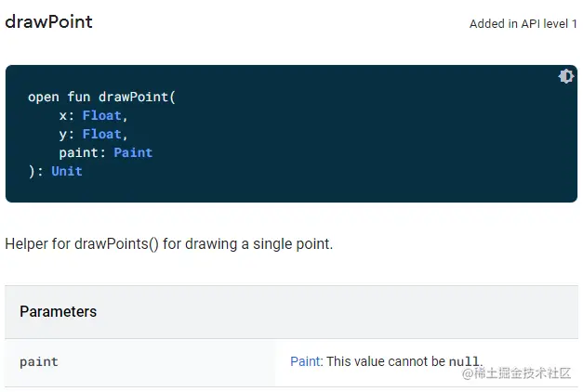Click the Parameters table header
This screenshot has height=392, width=583.
point(59,311)
